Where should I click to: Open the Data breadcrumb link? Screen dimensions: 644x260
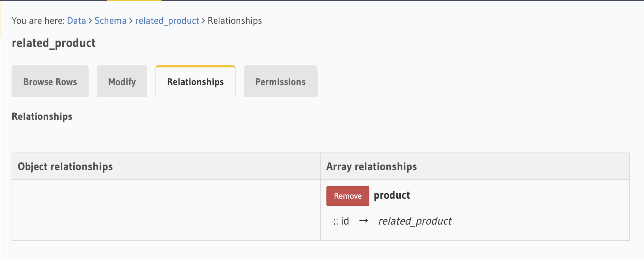coord(76,21)
